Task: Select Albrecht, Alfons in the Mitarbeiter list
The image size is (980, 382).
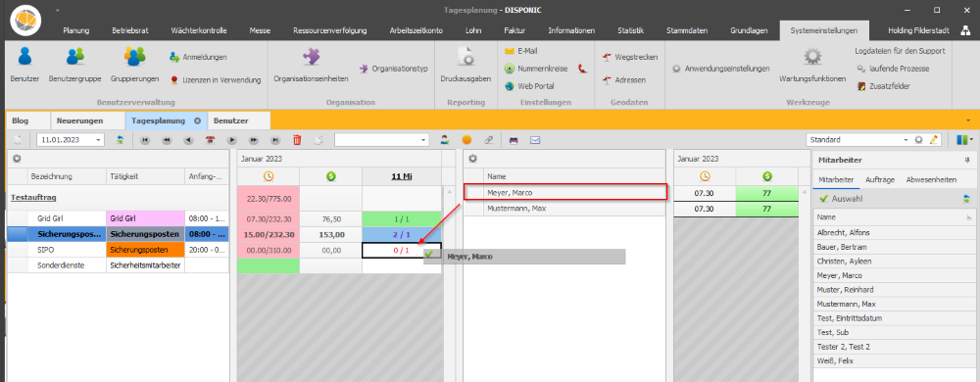Action: point(894,233)
